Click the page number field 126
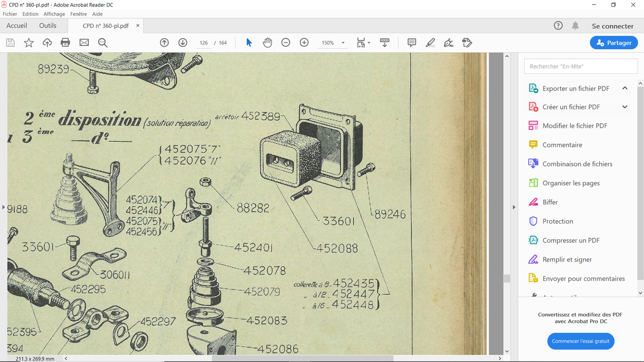 click(x=204, y=43)
